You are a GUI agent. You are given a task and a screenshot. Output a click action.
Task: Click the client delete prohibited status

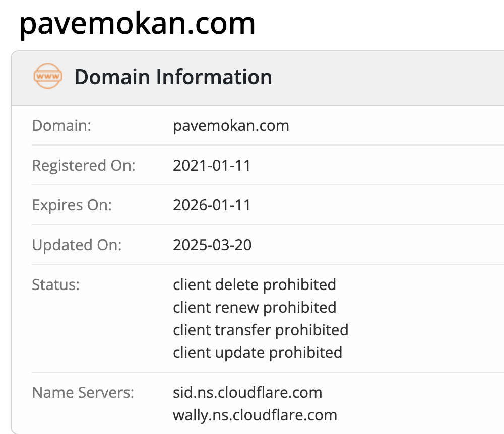(255, 285)
